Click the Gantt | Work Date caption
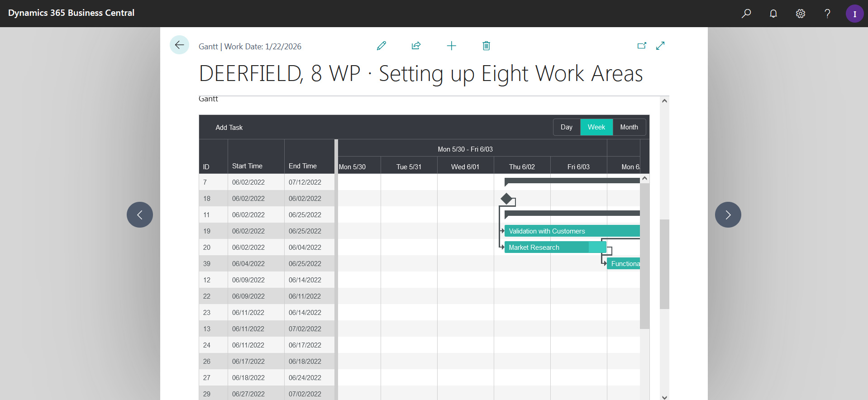This screenshot has height=400, width=868. point(250,47)
